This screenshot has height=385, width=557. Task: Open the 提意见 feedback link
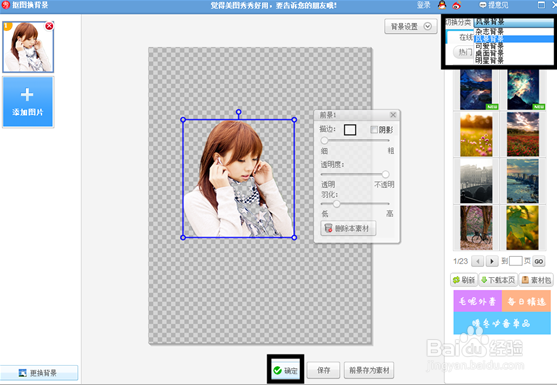pos(494,5)
